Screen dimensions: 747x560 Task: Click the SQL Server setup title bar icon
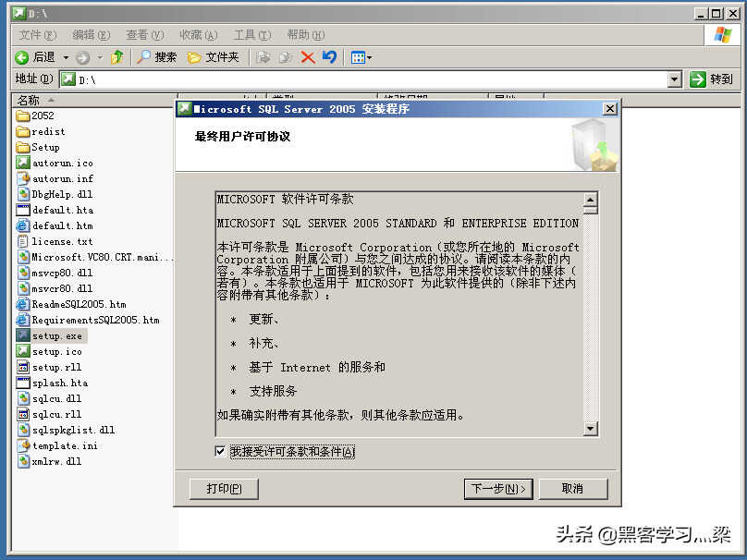184,108
